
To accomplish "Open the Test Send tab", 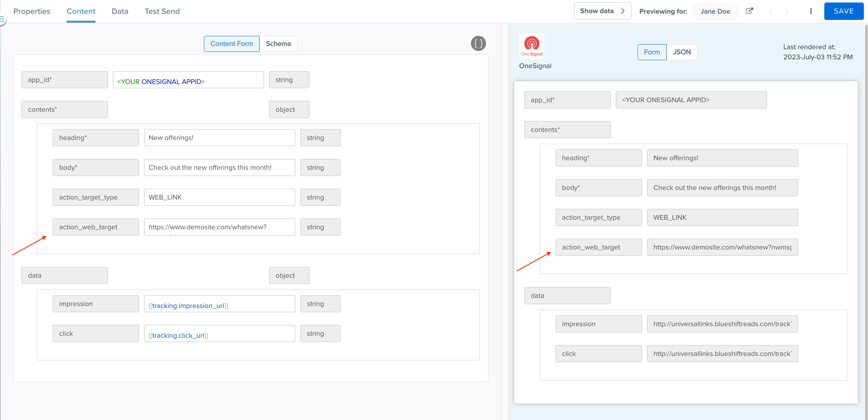I will [x=162, y=11].
